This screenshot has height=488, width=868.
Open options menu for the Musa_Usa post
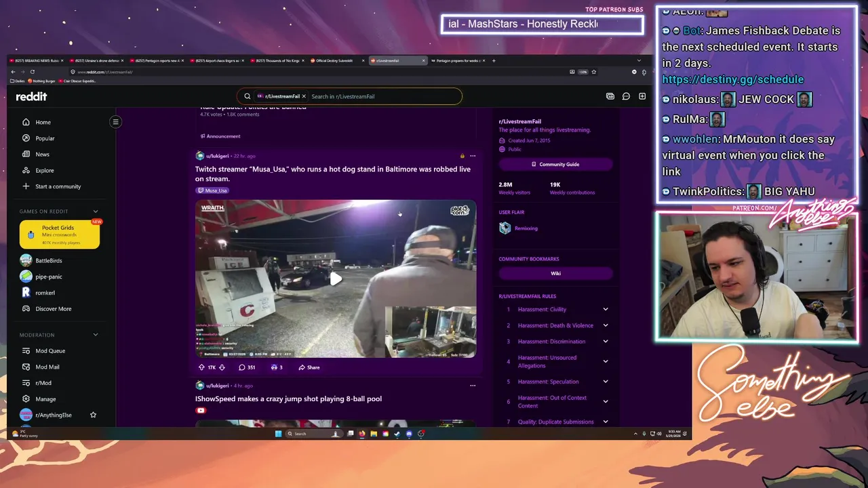473,156
